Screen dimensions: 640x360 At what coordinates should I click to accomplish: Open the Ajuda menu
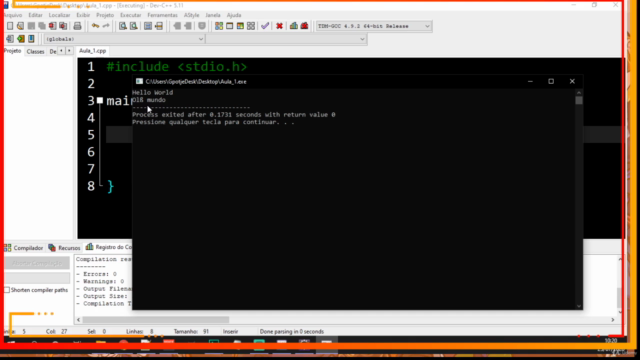pos(234,15)
